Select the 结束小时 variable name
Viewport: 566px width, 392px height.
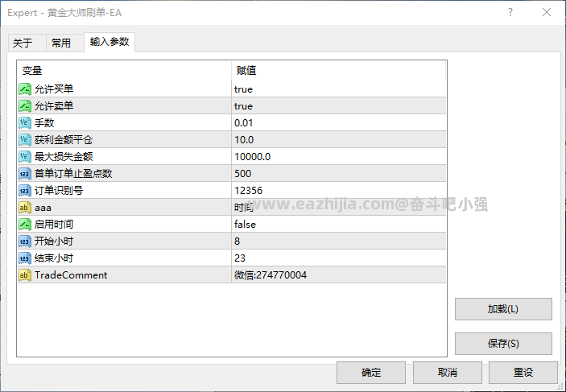click(54, 258)
